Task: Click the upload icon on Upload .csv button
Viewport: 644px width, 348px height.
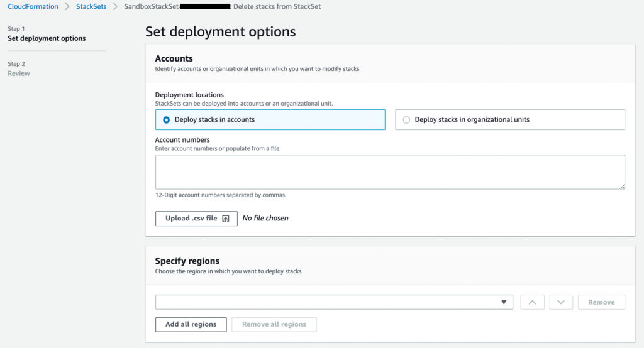Action: (x=226, y=219)
